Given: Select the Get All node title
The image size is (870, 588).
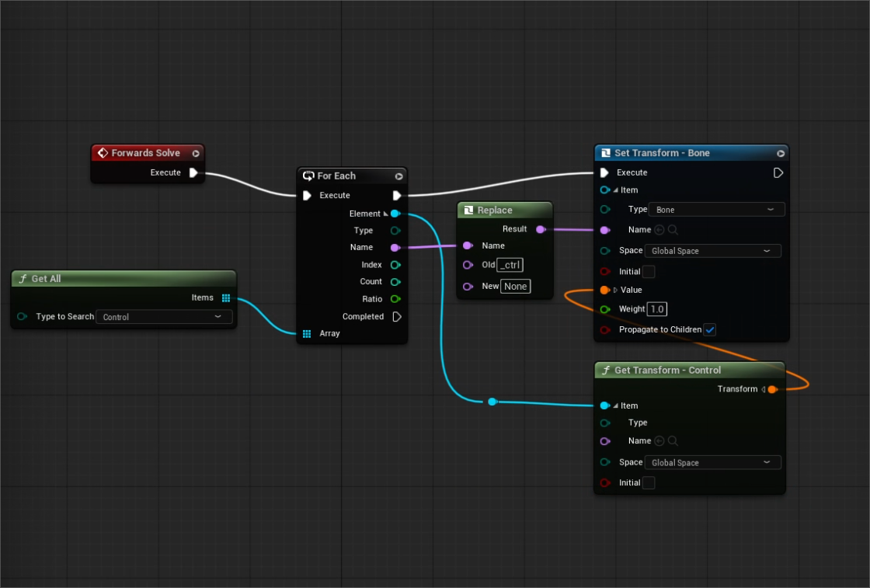Looking at the screenshot, I should coord(46,279).
